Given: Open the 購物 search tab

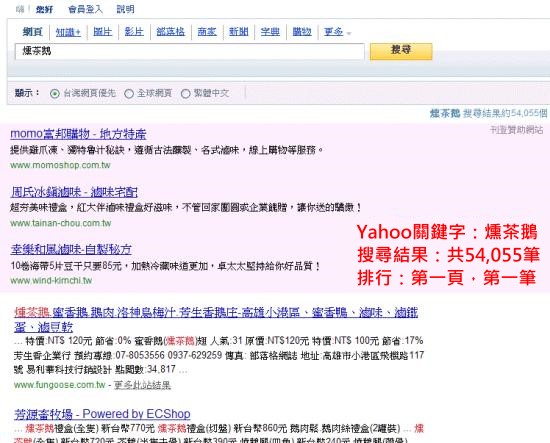Looking at the screenshot, I should [x=302, y=32].
